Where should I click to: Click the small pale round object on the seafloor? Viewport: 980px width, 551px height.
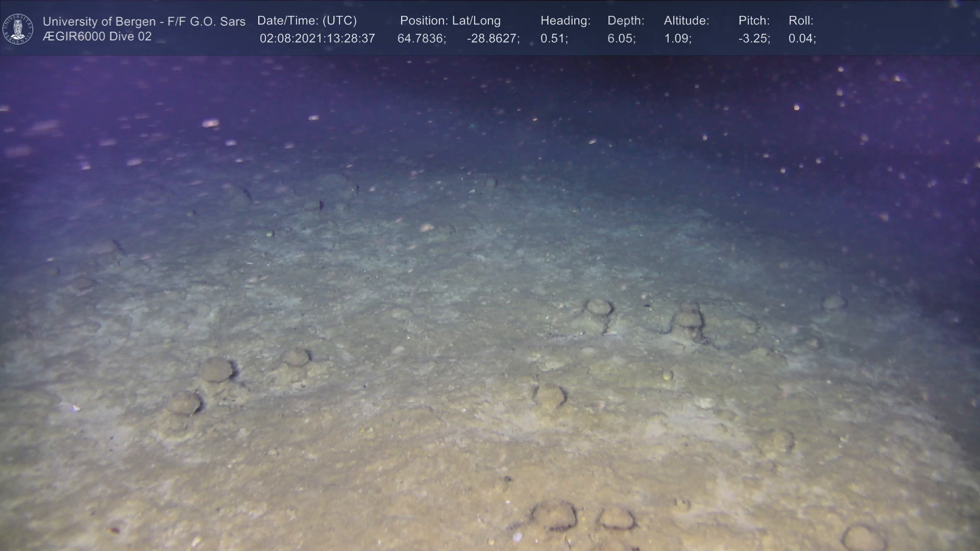point(667,376)
